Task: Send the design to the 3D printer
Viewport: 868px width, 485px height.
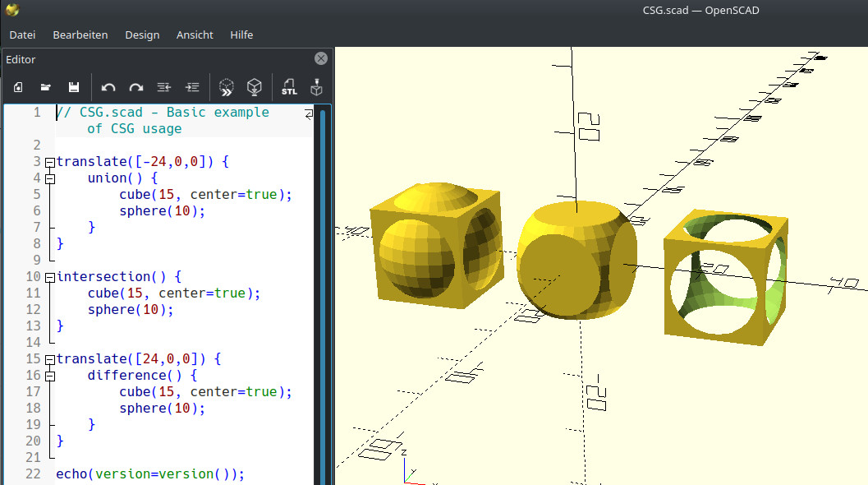Action: pyautogui.click(x=316, y=87)
